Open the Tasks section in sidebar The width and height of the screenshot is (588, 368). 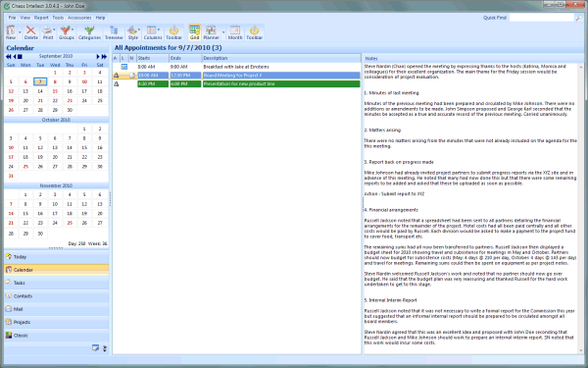56,283
